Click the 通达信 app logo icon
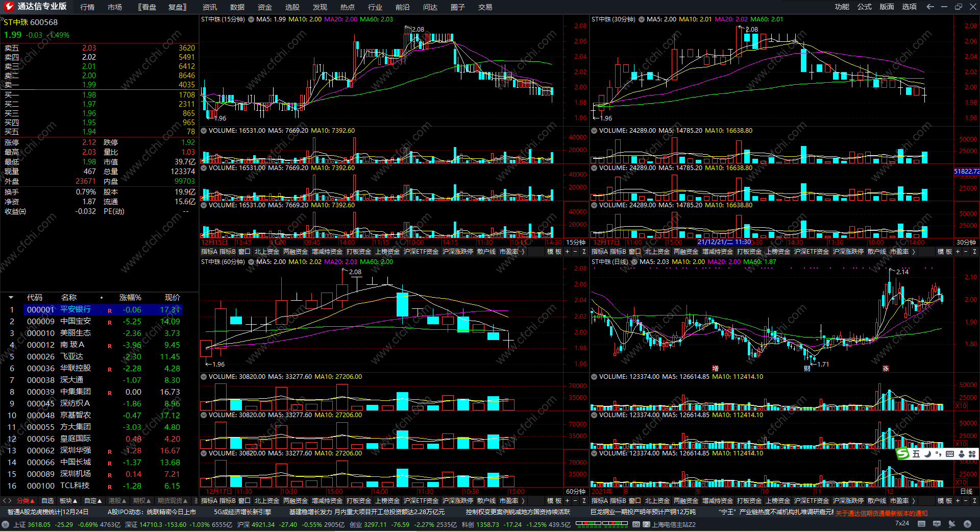 tap(9, 7)
